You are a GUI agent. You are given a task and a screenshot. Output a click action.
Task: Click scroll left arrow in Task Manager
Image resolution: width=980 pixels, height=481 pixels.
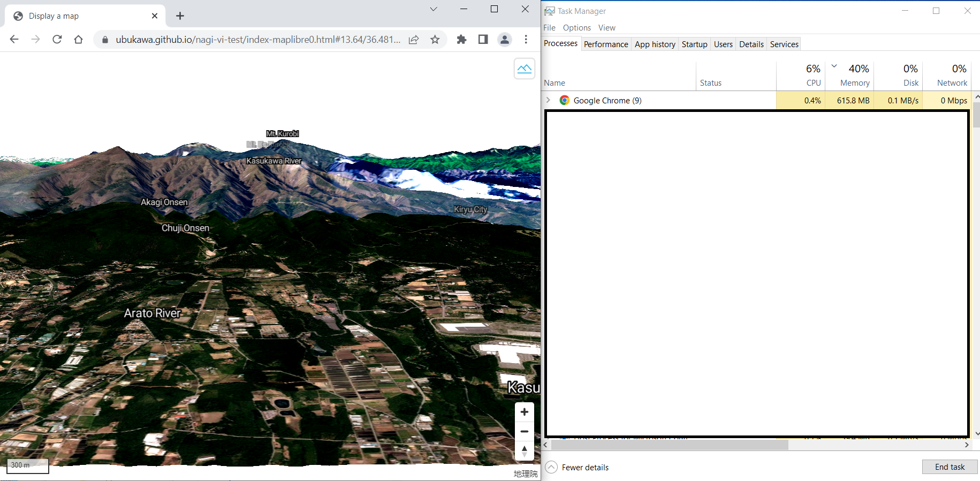tap(546, 445)
